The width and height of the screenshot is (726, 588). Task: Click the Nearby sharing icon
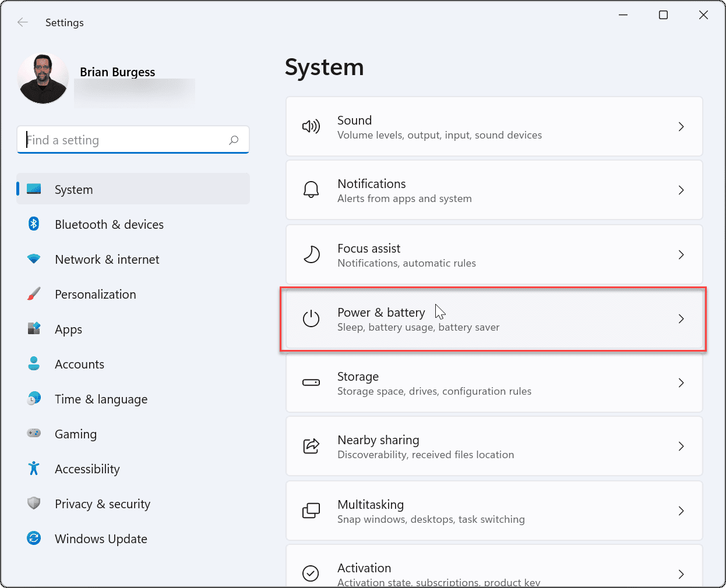click(311, 446)
